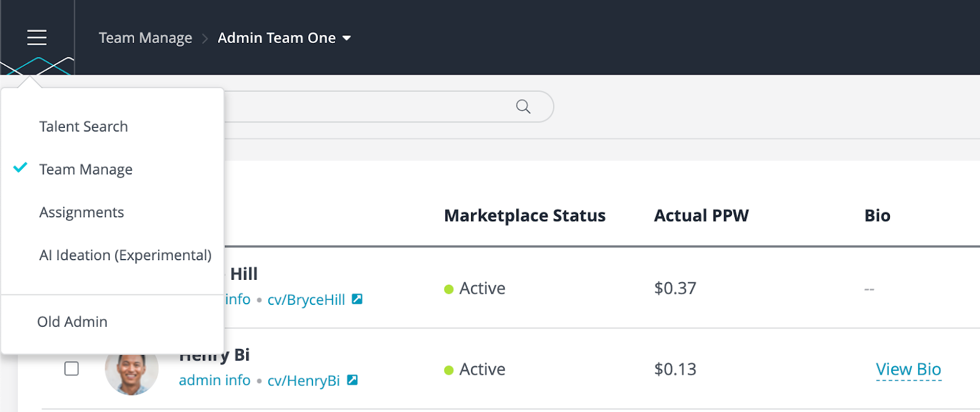Open the cv/HenryBi link
The width and height of the screenshot is (980, 412).
pos(303,381)
